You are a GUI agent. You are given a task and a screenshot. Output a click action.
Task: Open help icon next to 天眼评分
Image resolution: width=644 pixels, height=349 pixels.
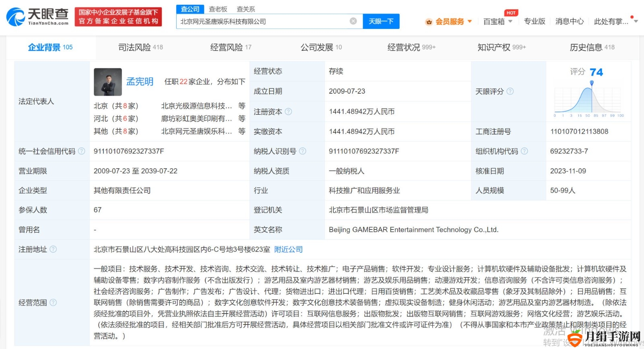point(510,91)
